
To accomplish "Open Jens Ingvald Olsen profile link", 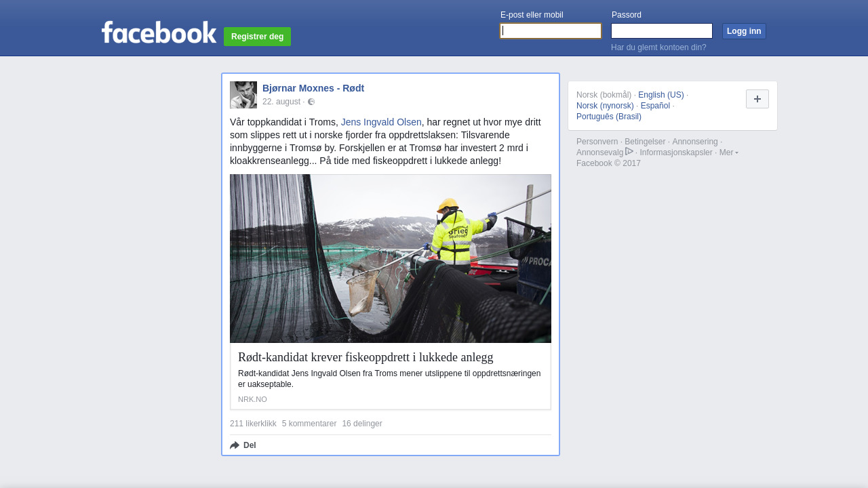I will click(x=381, y=122).
